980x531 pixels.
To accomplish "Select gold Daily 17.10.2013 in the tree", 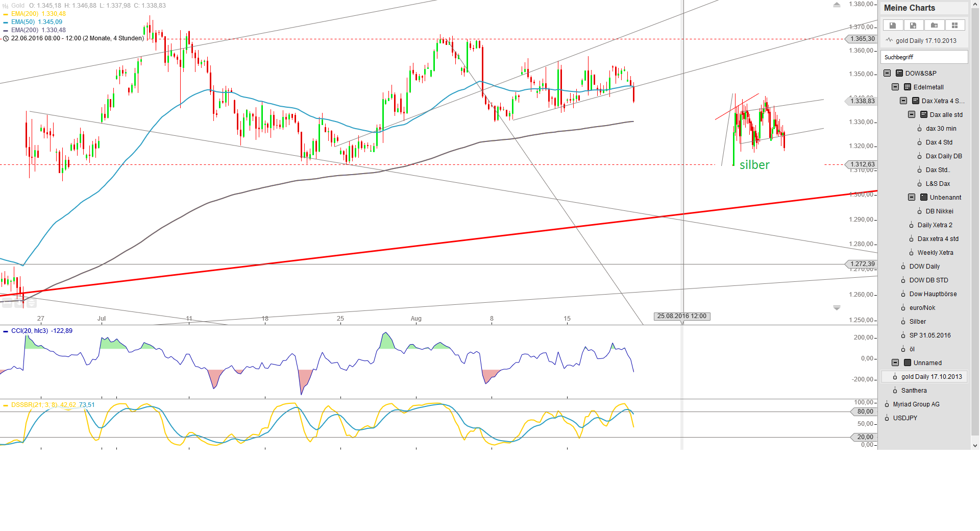I will (x=924, y=377).
